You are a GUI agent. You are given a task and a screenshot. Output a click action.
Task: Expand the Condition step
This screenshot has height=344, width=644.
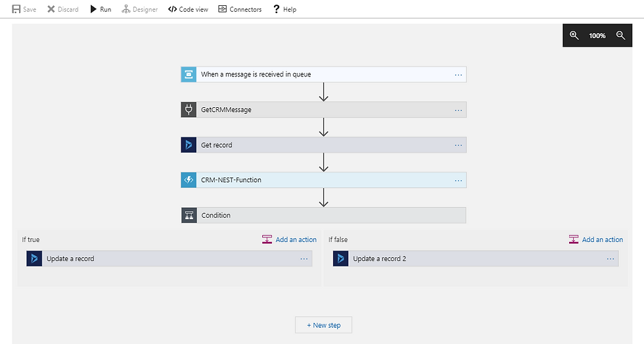pyautogui.click(x=323, y=215)
